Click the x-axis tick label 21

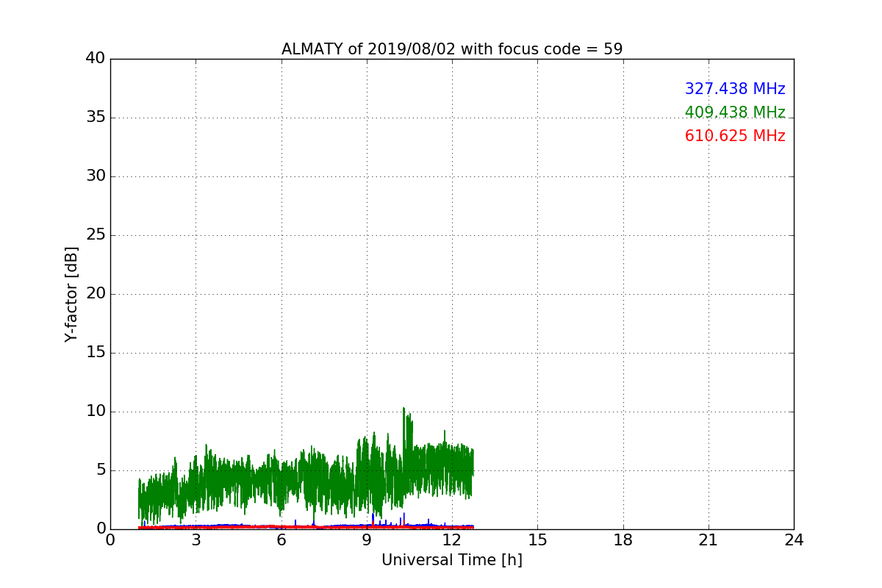pos(709,539)
